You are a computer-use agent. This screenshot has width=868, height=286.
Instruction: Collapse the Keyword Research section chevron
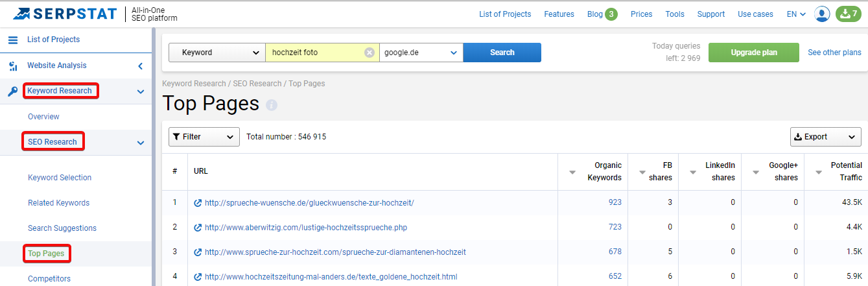(x=141, y=91)
